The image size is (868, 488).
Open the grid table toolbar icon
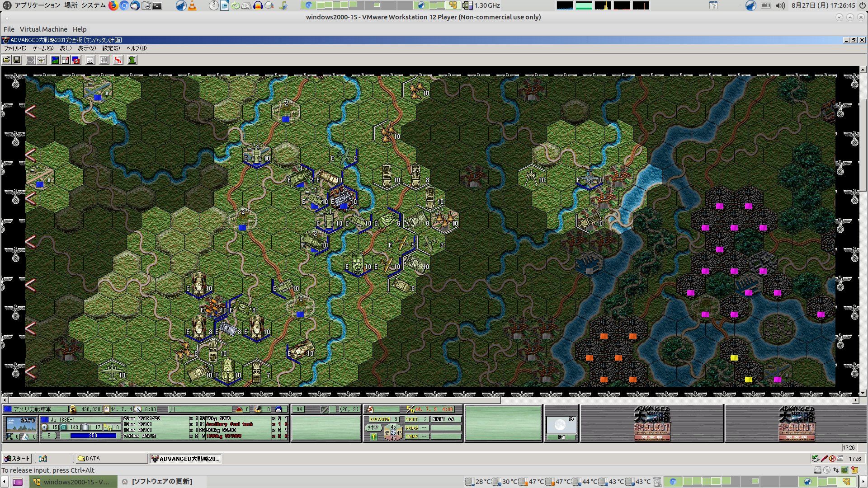90,60
